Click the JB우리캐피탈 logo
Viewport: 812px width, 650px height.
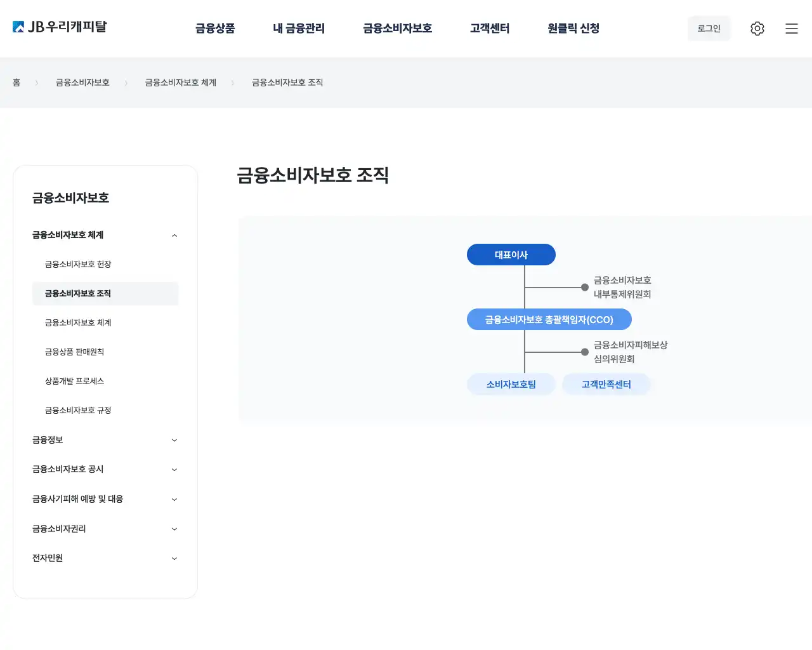[60, 27]
